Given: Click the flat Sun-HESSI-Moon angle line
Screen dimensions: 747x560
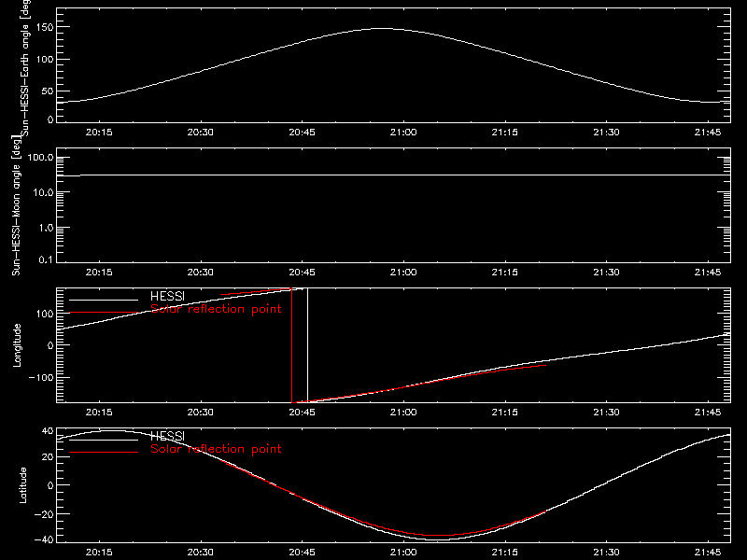Looking at the screenshot, I should pos(393,175).
